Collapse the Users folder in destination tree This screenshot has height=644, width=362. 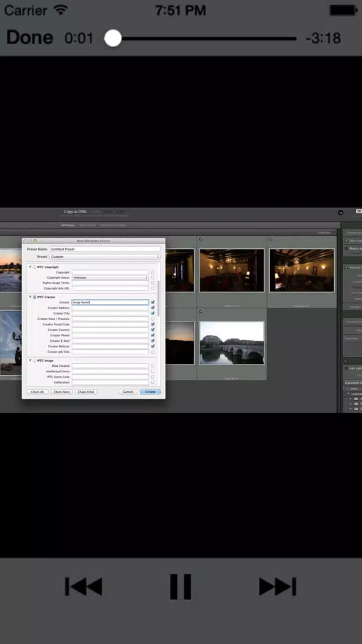348,388
